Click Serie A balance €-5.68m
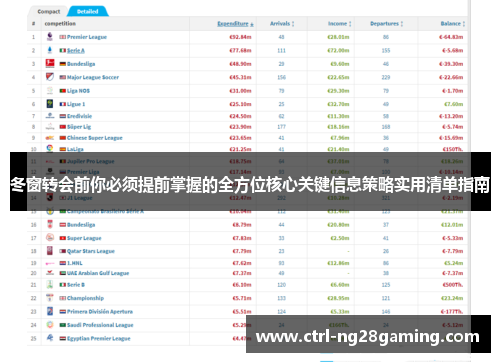500x362 pixels. click(x=452, y=51)
